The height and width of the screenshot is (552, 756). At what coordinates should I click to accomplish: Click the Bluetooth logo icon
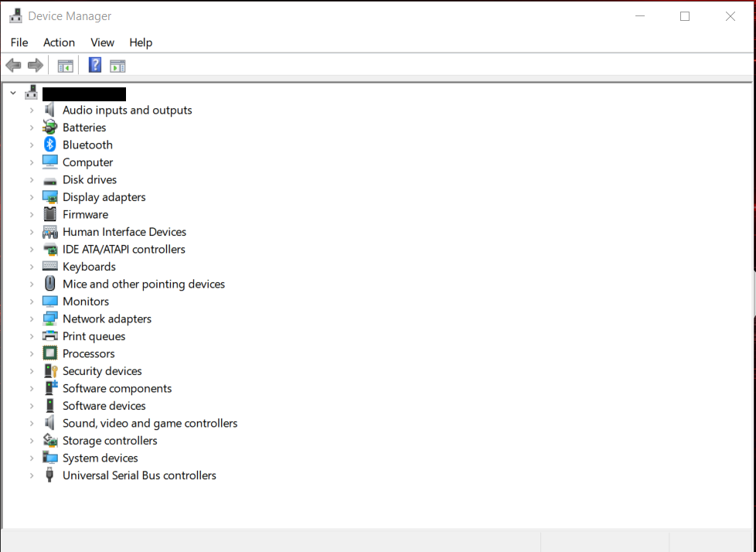(x=49, y=145)
